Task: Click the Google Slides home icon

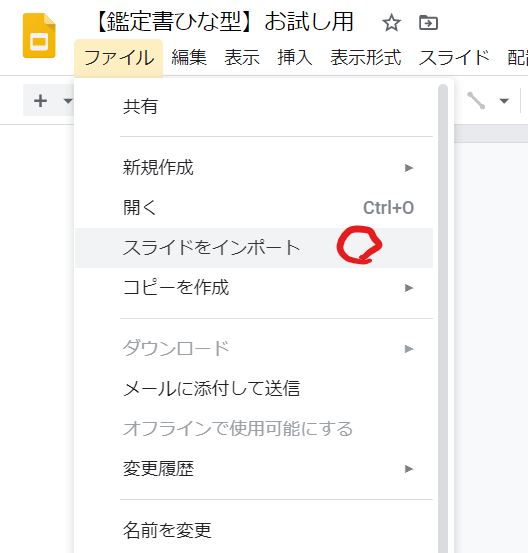Action: (39, 35)
